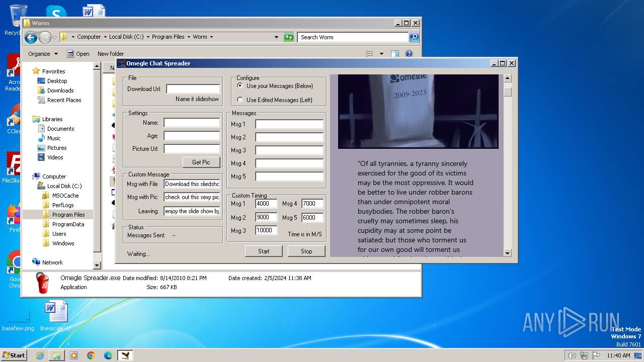
Task: Click the Name field in Settings
Action: pyautogui.click(x=192, y=123)
